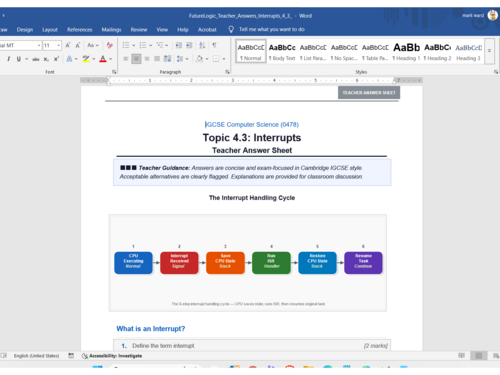Open the Layout tab
The height and width of the screenshot is (375, 500).
click(x=50, y=29)
